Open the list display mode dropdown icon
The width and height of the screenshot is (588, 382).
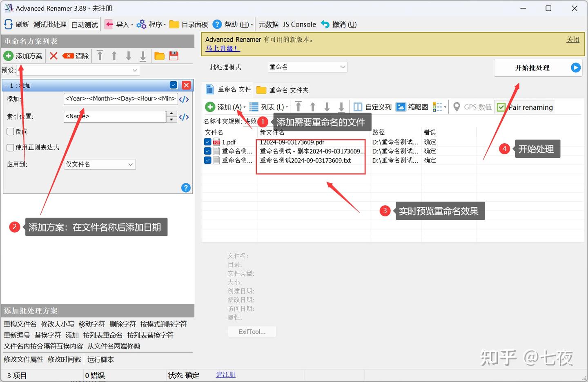click(439, 107)
